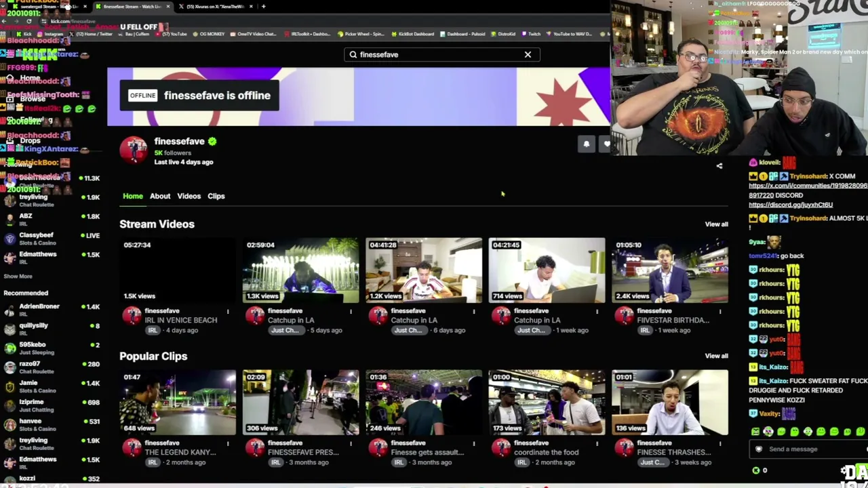Viewport: 868px width, 488px height.
Task: Toggle channel notifications with the bell icon
Action: point(587,144)
